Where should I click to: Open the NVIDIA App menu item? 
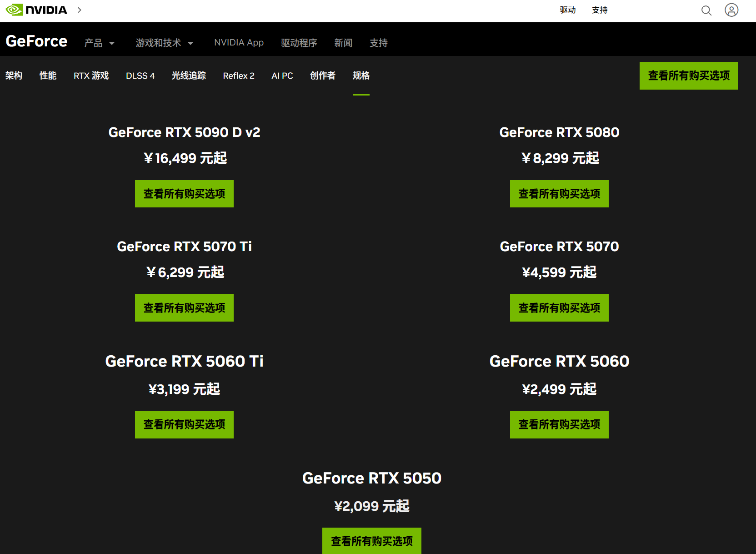[239, 43]
